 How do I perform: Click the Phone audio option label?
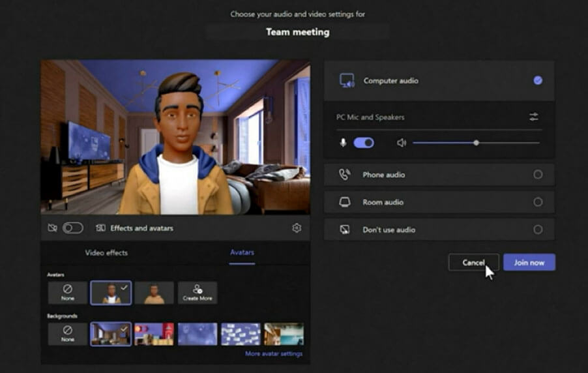(383, 175)
